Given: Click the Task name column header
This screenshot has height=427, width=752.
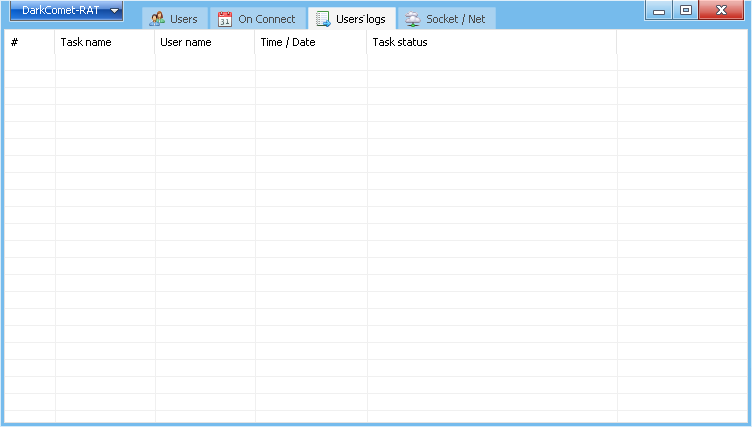Looking at the screenshot, I should [x=104, y=43].
